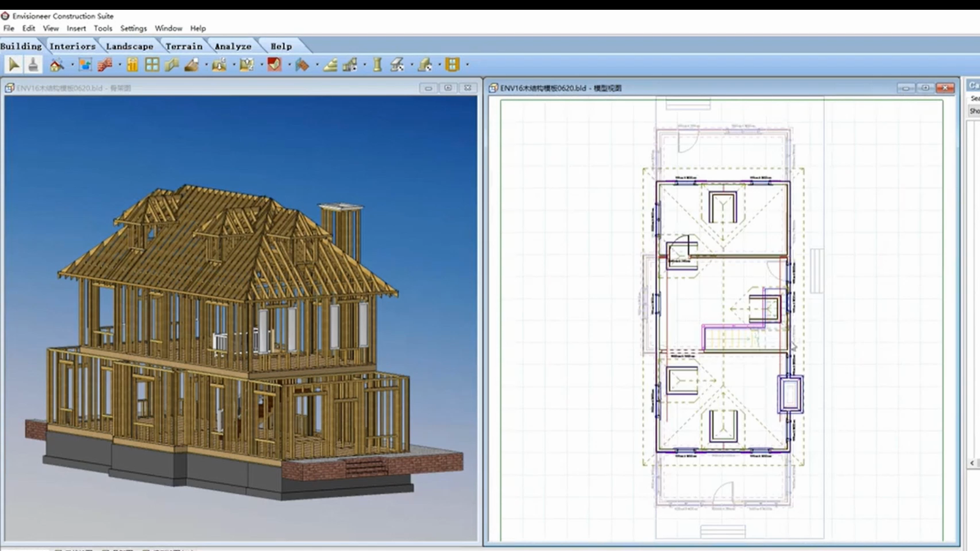Viewport: 980px width, 551px height.
Task: Click the plan view window title icon
Action: click(493, 88)
